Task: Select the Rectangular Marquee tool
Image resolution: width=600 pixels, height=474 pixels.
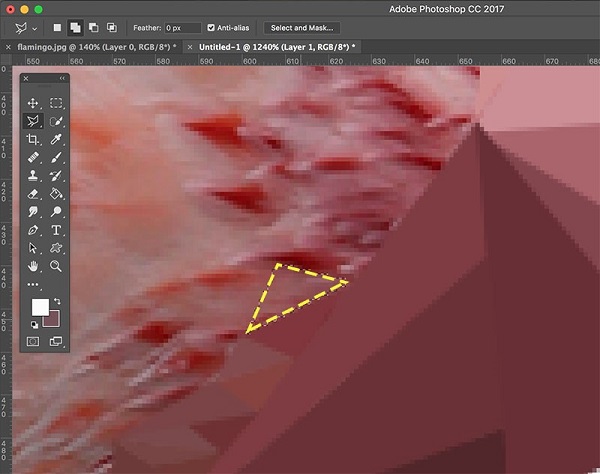Action: pos(56,103)
